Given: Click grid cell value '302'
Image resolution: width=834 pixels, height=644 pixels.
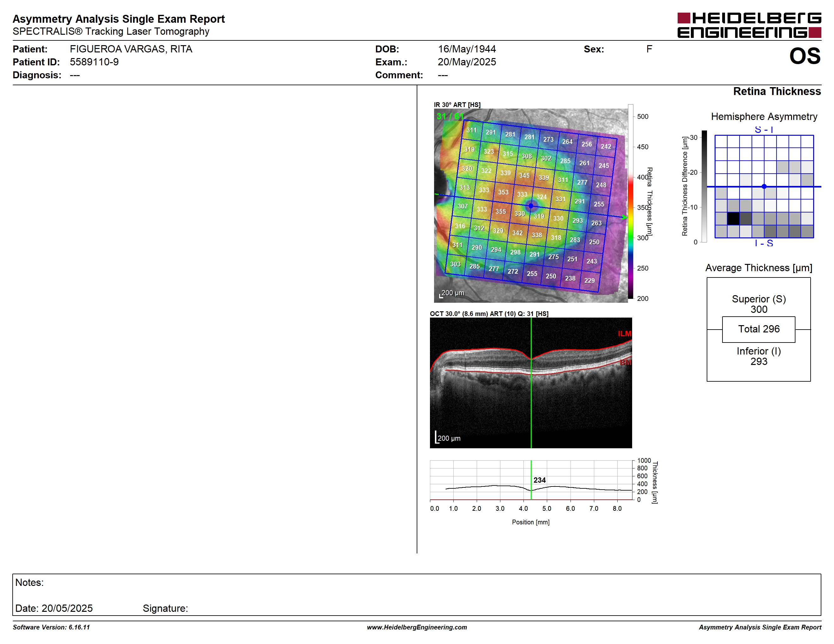Looking at the screenshot, I should tap(546, 158).
